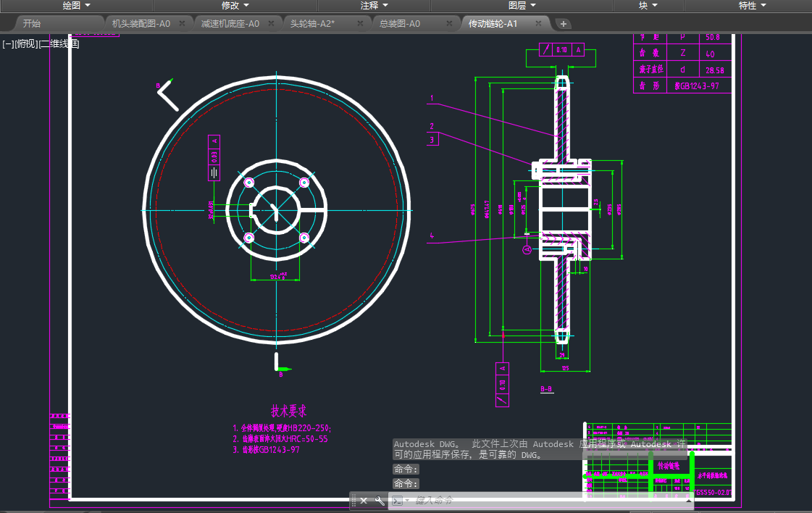Image resolution: width=812 pixels, height=513 pixels.
Task: Select leader number 4 in section view
Action: (x=432, y=235)
